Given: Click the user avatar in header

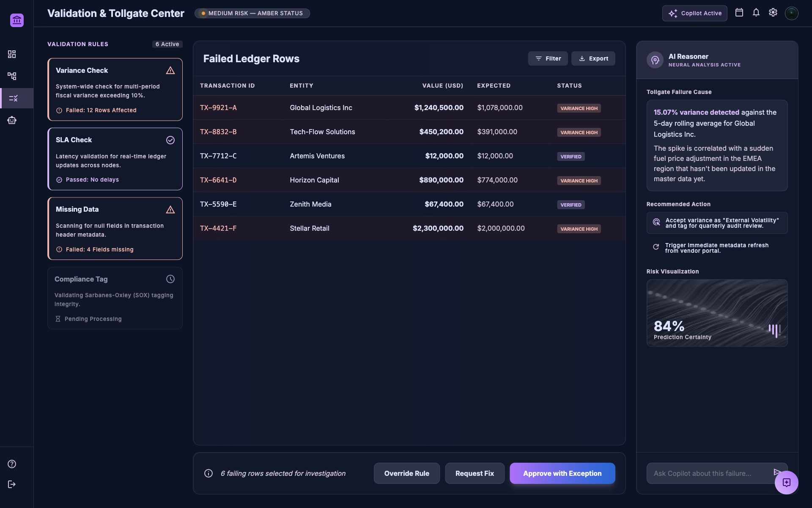Looking at the screenshot, I should click(791, 13).
